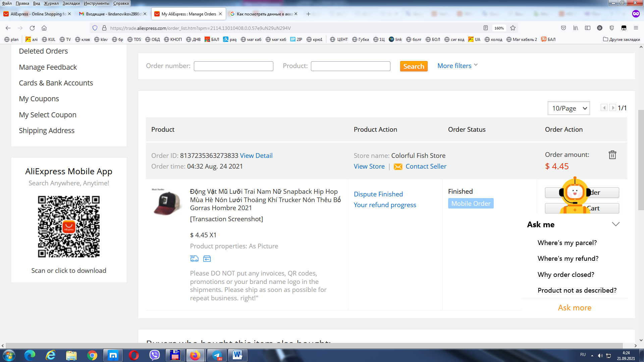The width and height of the screenshot is (644, 362).
Task: Open the Журнал menu
Action: click(51, 3)
